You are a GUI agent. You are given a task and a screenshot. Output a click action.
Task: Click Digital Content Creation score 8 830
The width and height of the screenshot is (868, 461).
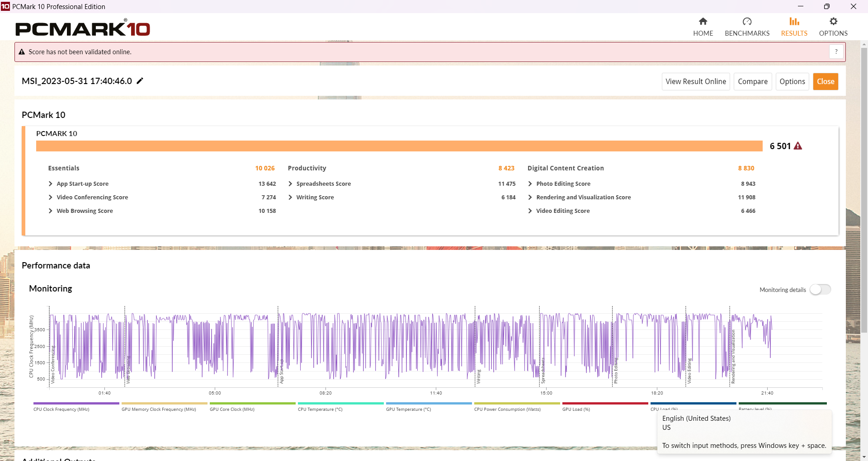[746, 168]
